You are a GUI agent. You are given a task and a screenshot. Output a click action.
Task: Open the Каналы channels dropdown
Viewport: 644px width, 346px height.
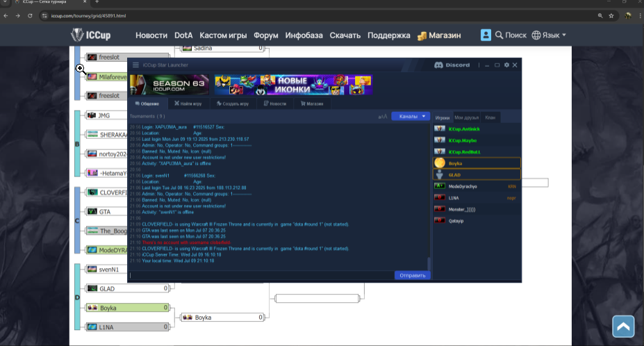[x=411, y=116]
